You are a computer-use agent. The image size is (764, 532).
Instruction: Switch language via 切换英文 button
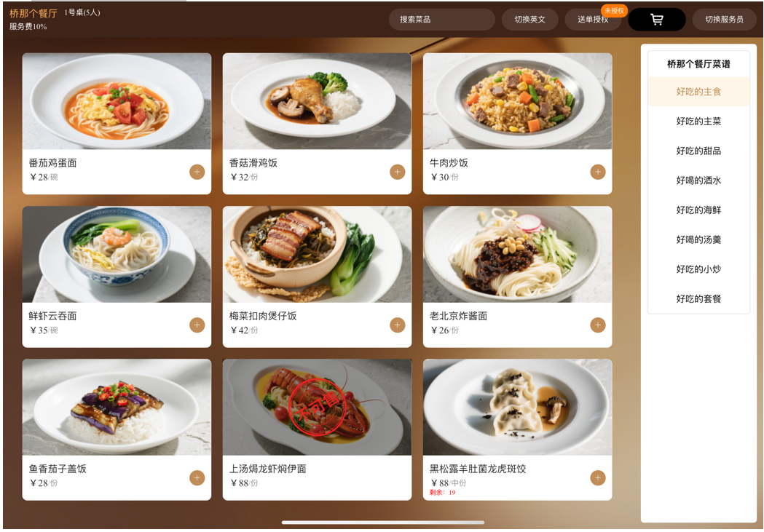pos(529,20)
